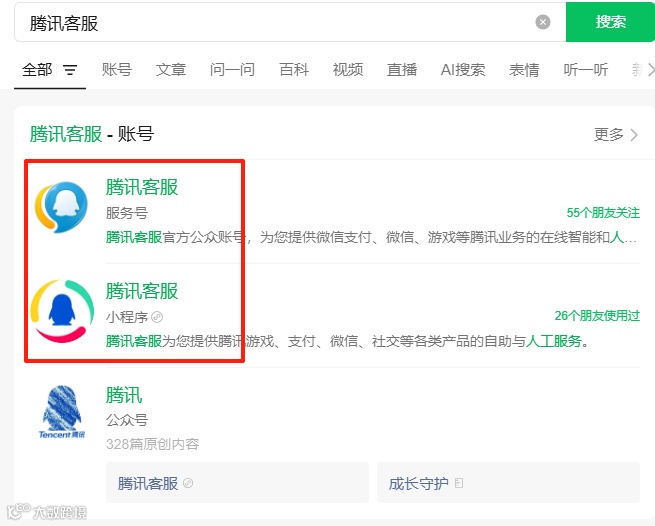Image resolution: width=655 pixels, height=526 pixels.
Task: Switch to the 账号 tab
Action: tap(117, 69)
